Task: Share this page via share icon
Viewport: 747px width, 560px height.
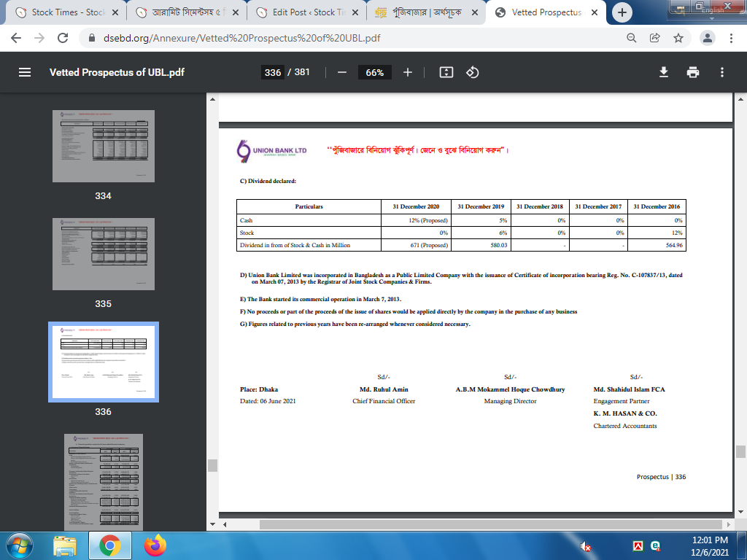Action: 654,38
